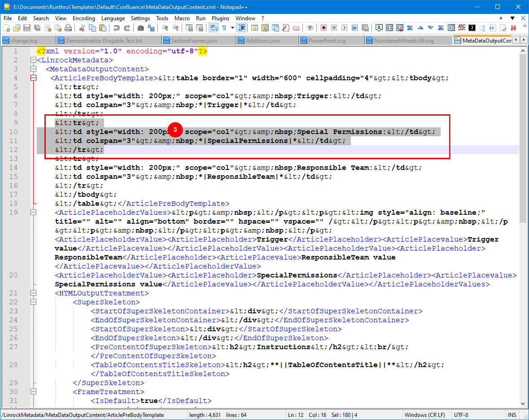Click the Save file toolbar icon
This screenshot has height=420, width=529.
tap(27, 28)
